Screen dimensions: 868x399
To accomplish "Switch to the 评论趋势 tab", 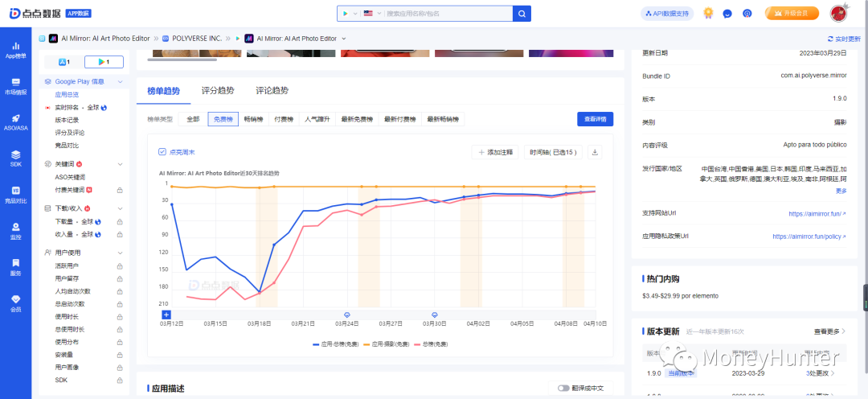I will (272, 91).
